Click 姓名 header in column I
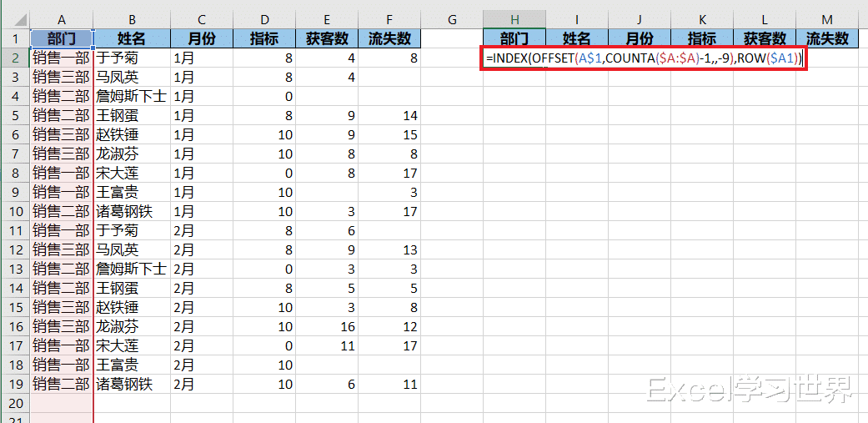The height and width of the screenshot is (423, 868). click(577, 38)
